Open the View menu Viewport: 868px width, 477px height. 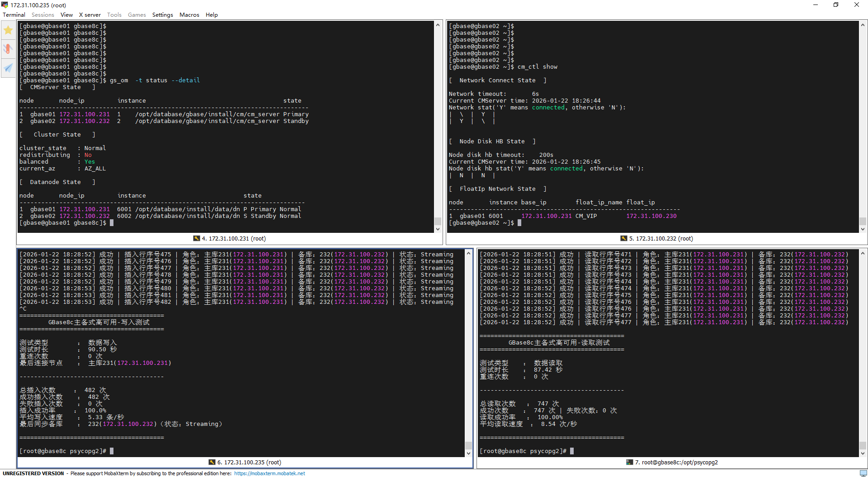pyautogui.click(x=66, y=15)
